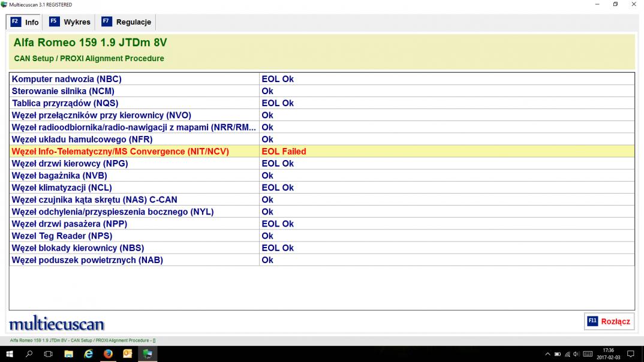The width and height of the screenshot is (644, 362).
Task: Open the Regulacje tab
Action: pos(126,22)
